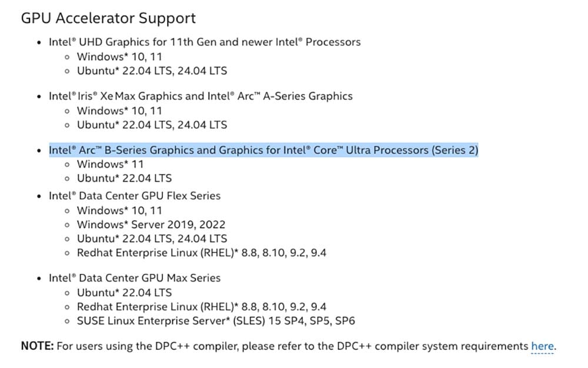Click the highlighted Intel Arc B-Series Graphics line

point(263,150)
